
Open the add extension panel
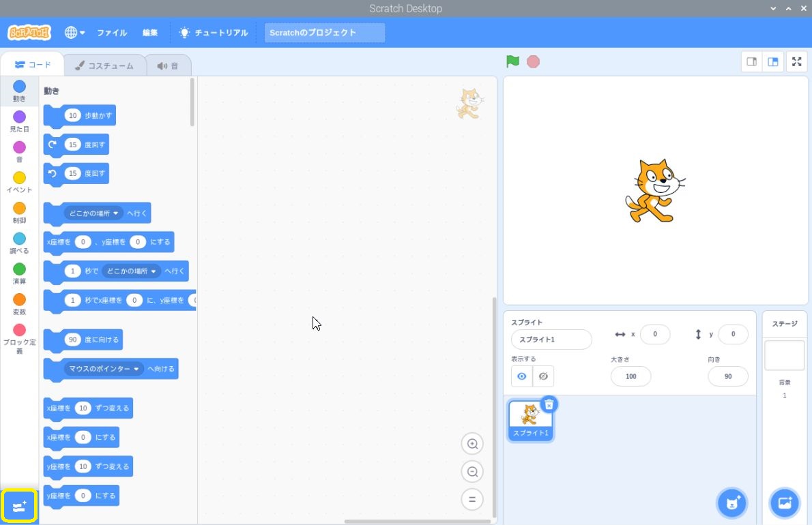pyautogui.click(x=19, y=506)
